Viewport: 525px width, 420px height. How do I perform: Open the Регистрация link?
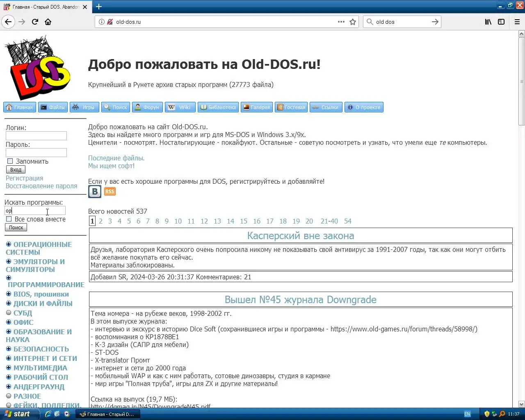24,178
